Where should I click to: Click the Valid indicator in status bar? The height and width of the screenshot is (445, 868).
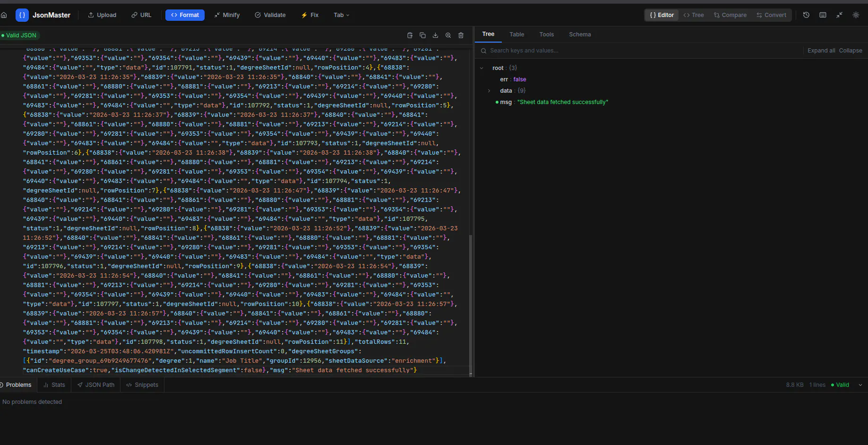(x=840, y=385)
